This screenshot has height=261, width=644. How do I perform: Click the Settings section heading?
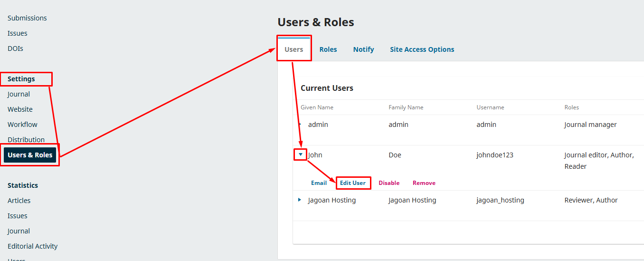[21, 79]
